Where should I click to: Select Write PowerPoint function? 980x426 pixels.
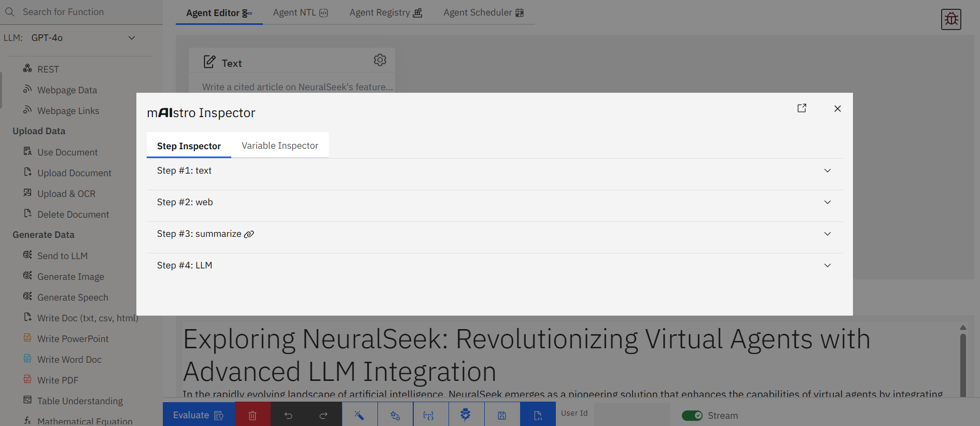pos(73,338)
